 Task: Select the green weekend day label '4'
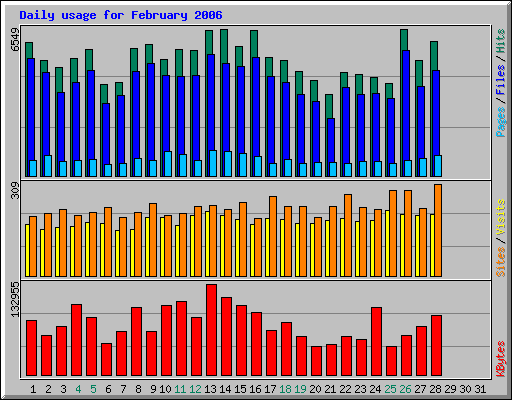click(78, 389)
